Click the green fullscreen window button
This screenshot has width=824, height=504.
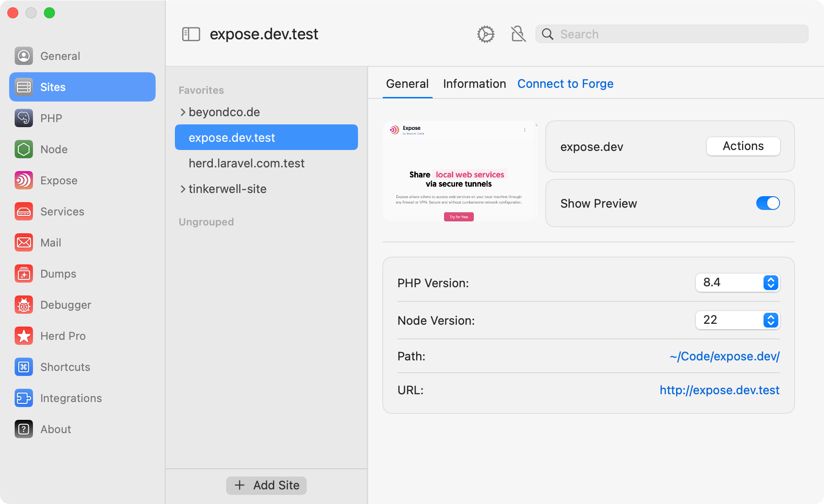coord(49,13)
